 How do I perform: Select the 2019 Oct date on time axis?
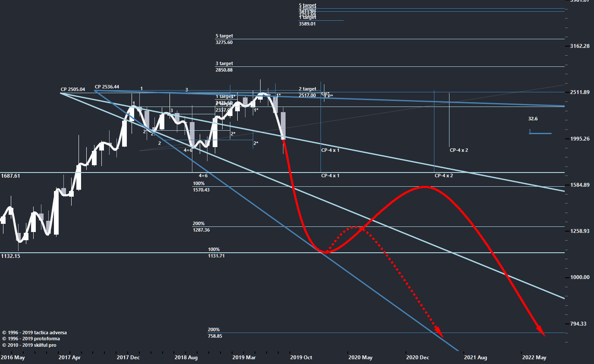tap(301, 358)
